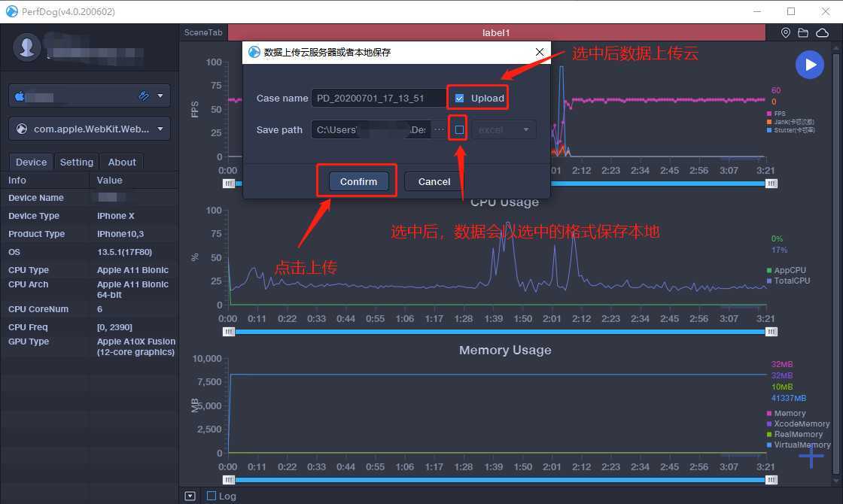
Task: Toggle the Log checkbox
Action: 212,496
